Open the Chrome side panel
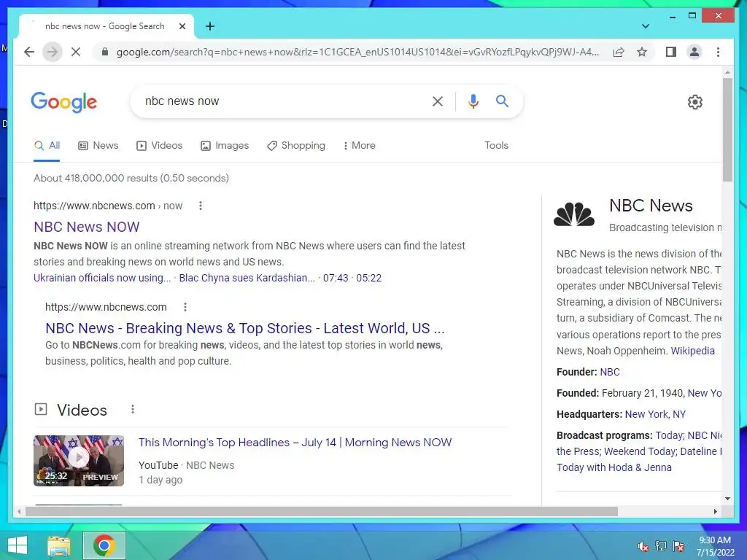 (671, 52)
